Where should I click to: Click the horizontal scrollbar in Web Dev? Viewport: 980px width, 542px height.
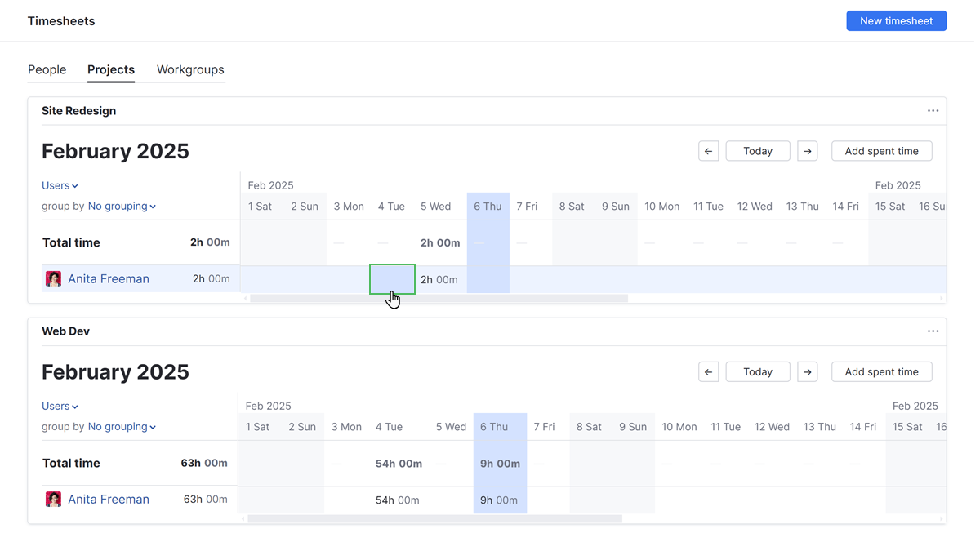pos(433,518)
